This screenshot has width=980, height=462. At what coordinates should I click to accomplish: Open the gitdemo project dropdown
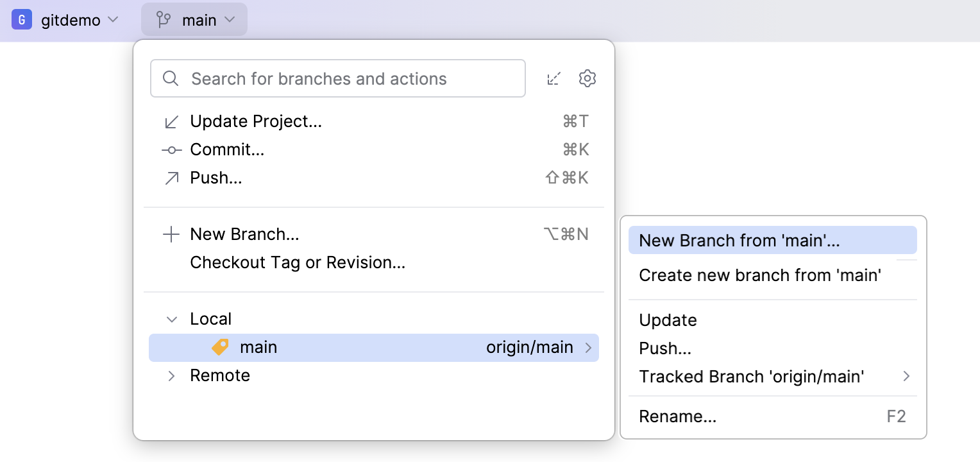(x=114, y=20)
